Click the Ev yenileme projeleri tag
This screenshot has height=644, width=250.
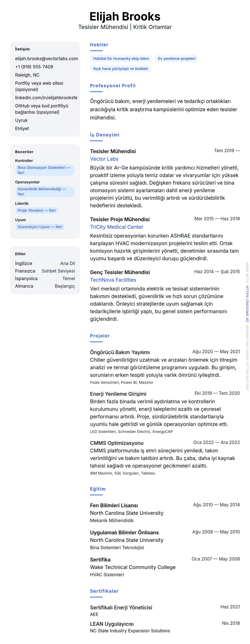pyautogui.click(x=176, y=58)
